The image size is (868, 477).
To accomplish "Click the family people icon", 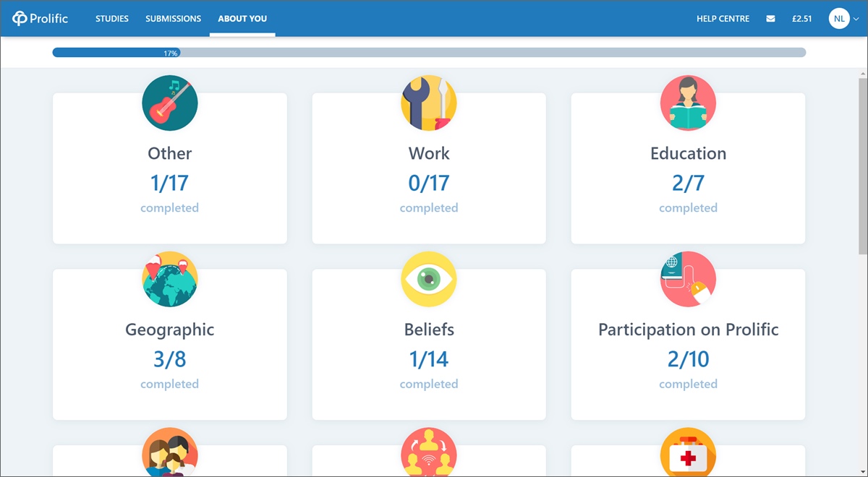I will click(x=170, y=452).
